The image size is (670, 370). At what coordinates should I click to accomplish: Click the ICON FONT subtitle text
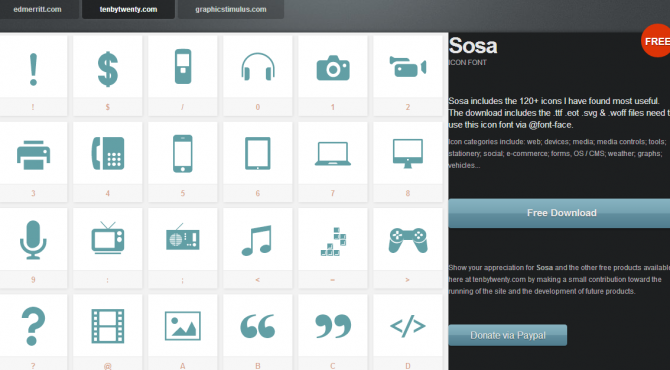point(467,62)
